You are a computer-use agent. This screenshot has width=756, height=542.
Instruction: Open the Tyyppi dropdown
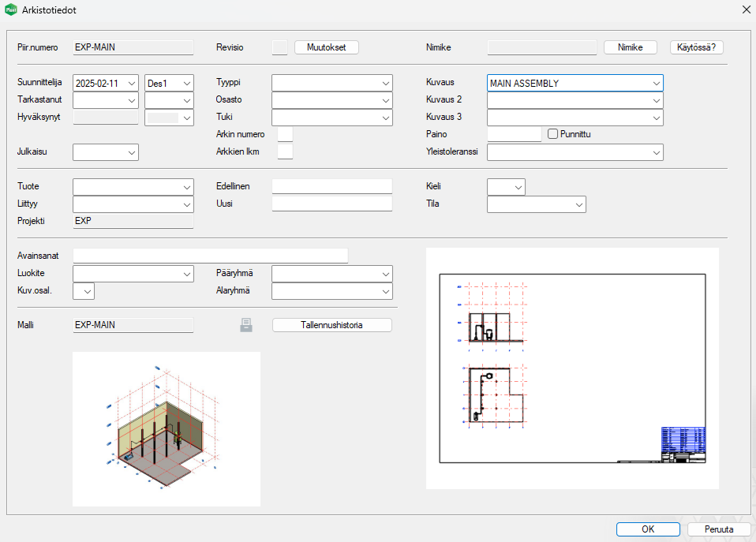click(x=385, y=83)
